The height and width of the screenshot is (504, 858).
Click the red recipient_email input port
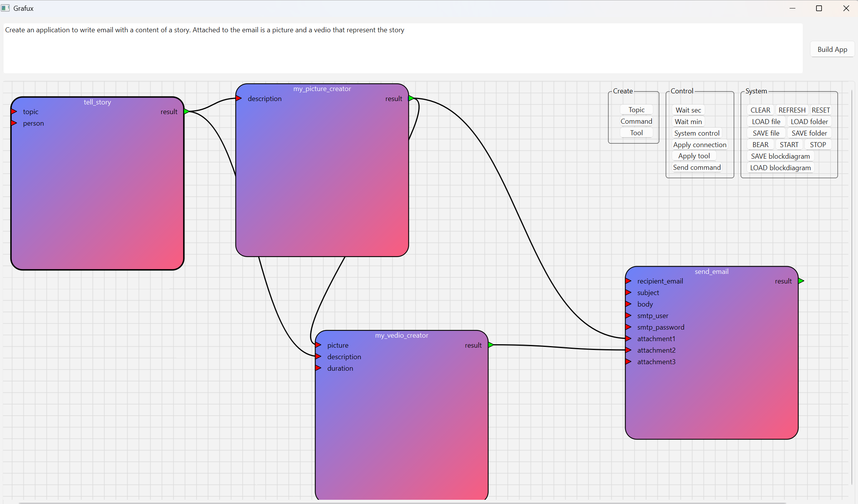point(629,281)
